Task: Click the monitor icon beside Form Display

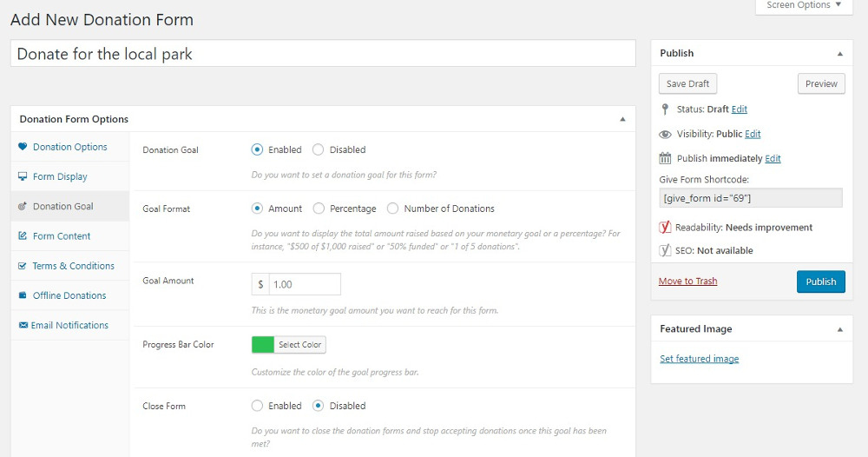Action: [23, 176]
